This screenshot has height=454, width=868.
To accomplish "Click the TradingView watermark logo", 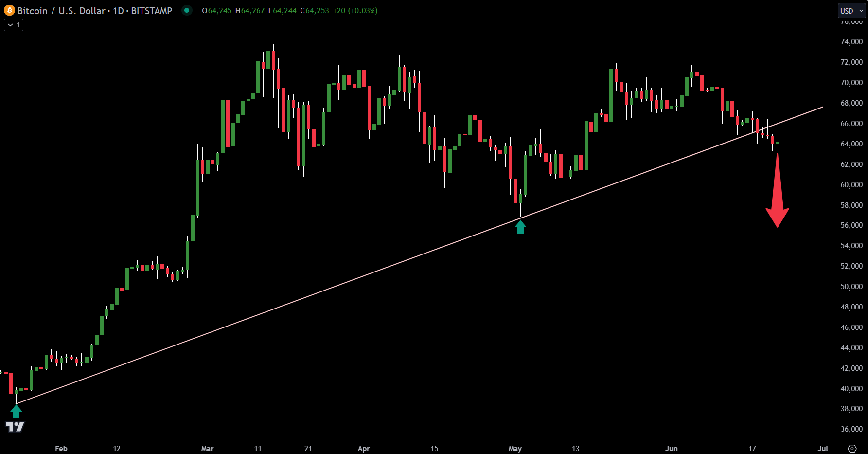I will click(x=16, y=426).
